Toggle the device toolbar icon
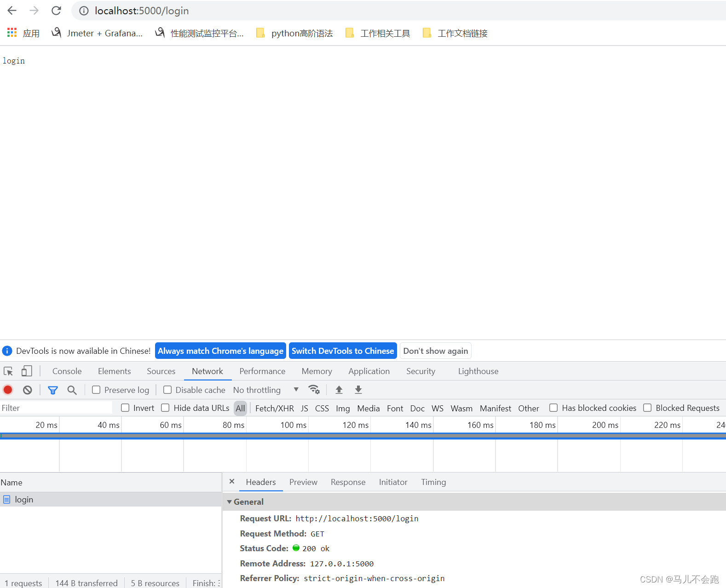Screen dimensions: 726x588 click(x=27, y=371)
